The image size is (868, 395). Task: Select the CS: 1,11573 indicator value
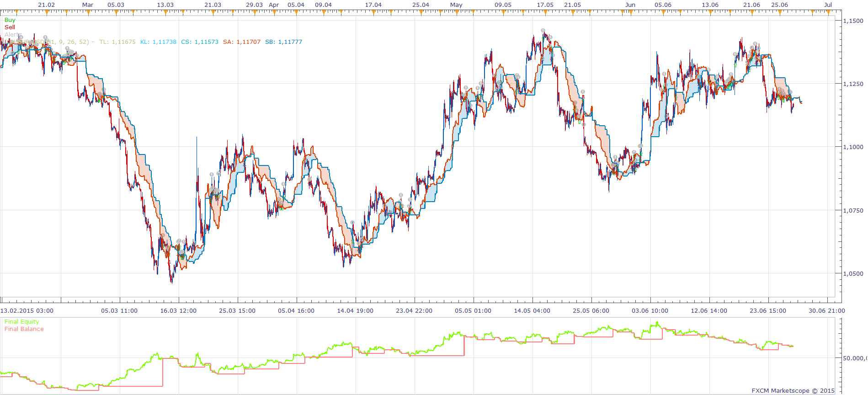pos(200,42)
